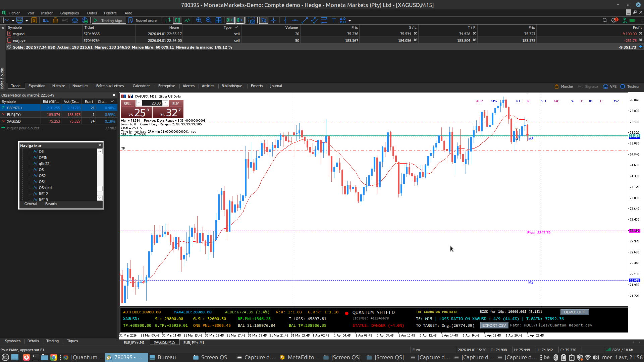Increase the one-click trade volume
The image size is (644, 362).
[165, 103]
